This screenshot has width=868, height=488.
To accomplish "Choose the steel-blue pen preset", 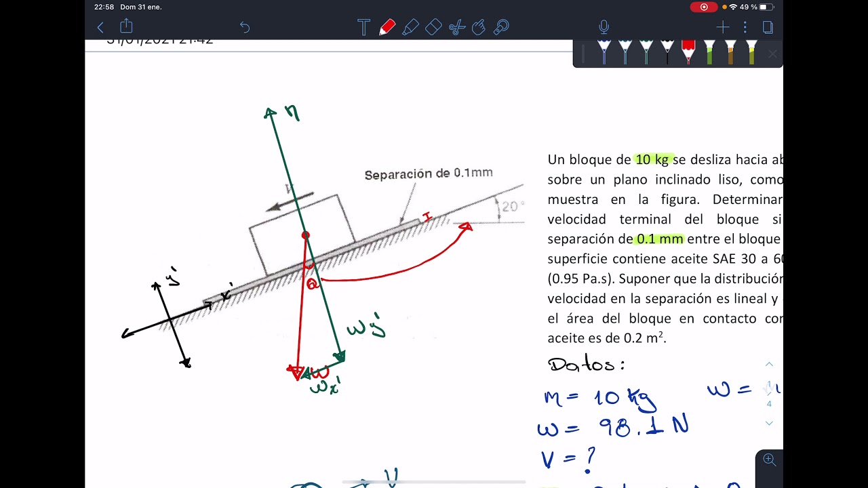I will click(625, 52).
